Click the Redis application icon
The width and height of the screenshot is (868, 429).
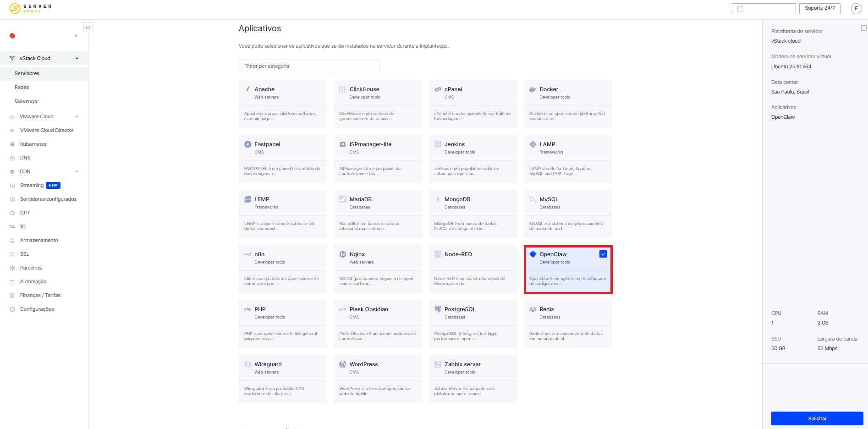[533, 309]
